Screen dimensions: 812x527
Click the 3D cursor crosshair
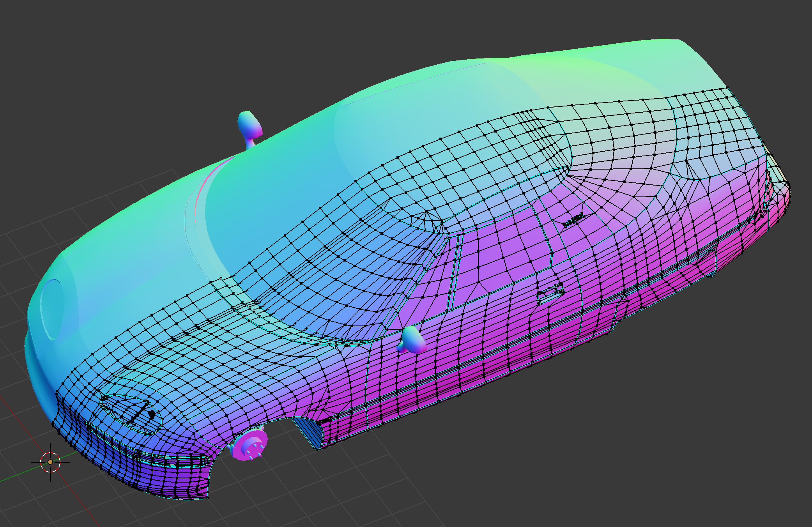tap(50, 462)
